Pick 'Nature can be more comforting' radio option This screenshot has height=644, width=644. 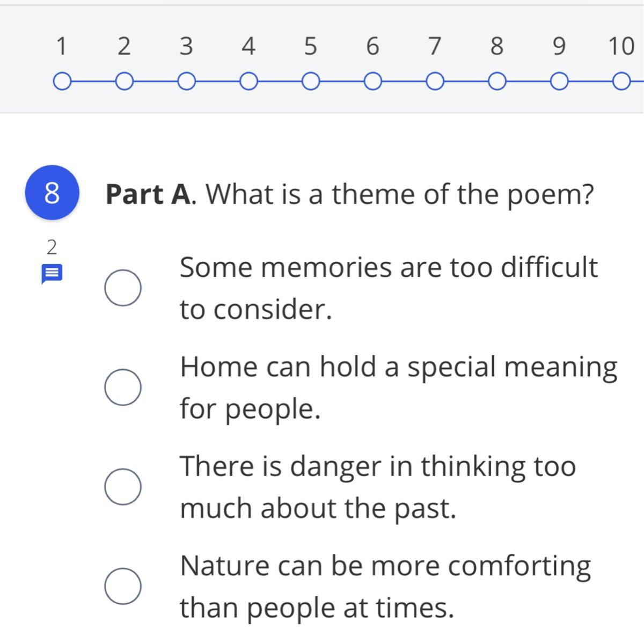[x=123, y=586]
